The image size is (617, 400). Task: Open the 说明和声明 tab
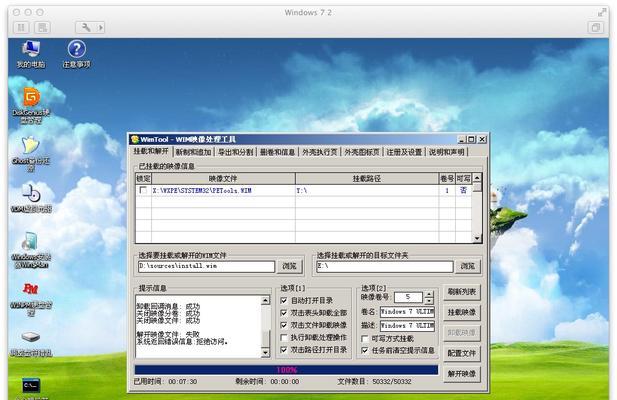[x=446, y=152]
